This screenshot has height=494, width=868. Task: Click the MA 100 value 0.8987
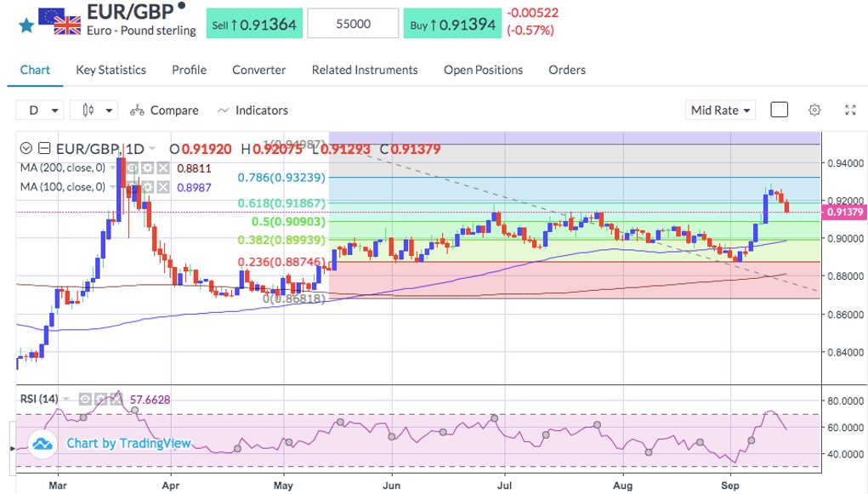[x=194, y=187]
